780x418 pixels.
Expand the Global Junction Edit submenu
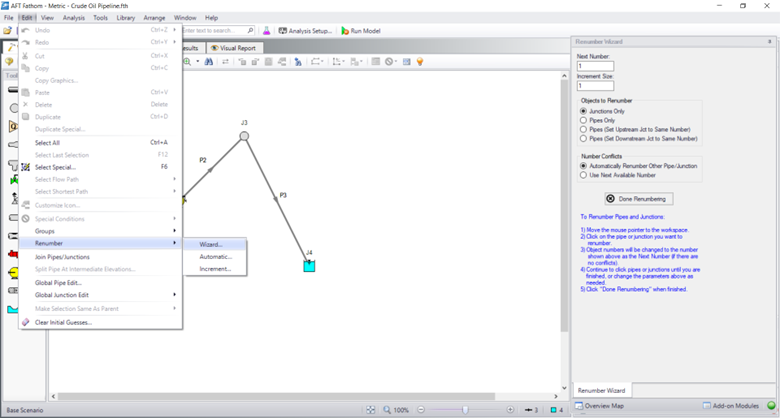pyautogui.click(x=100, y=295)
